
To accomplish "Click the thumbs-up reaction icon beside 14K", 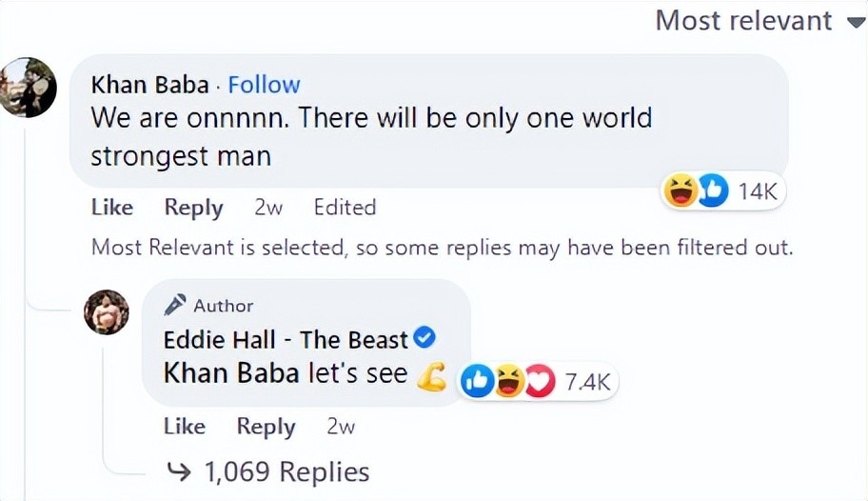I will [710, 191].
